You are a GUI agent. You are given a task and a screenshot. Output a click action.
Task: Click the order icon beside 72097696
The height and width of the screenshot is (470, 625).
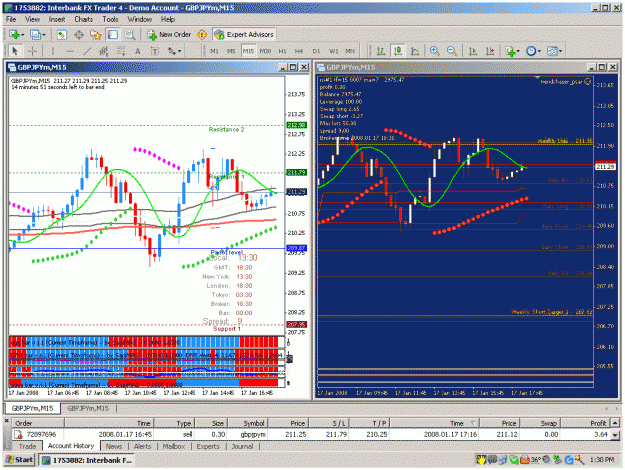point(18,434)
